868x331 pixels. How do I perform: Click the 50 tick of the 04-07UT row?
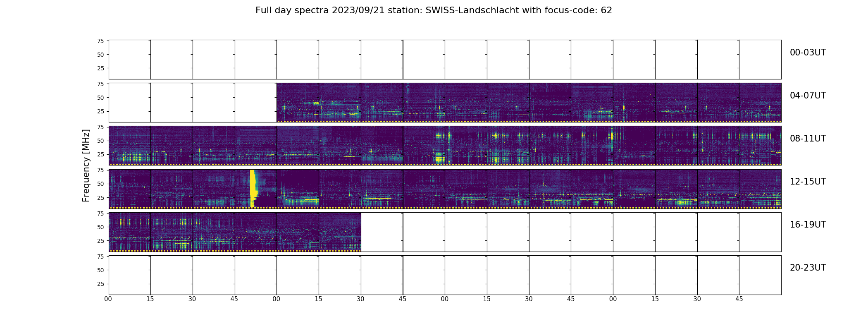point(100,98)
